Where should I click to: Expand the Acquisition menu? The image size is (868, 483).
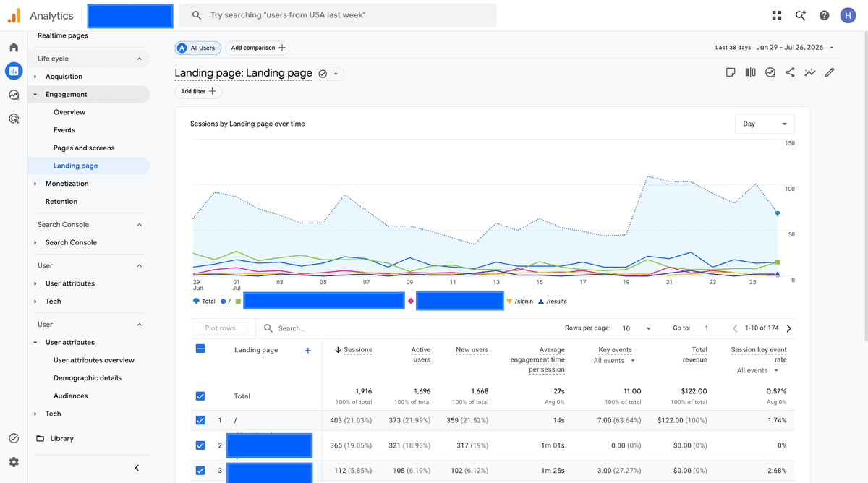[35, 77]
